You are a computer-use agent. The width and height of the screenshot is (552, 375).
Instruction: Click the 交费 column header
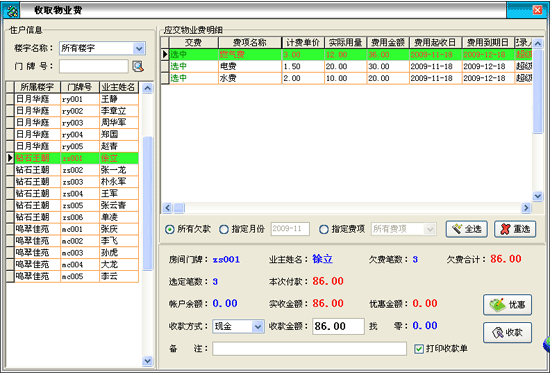click(x=194, y=43)
